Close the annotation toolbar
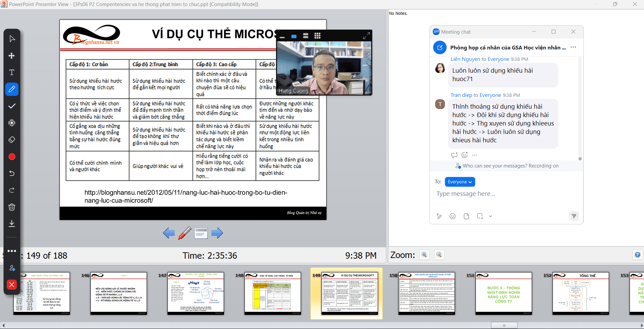The width and height of the screenshot is (644, 329). [x=12, y=285]
